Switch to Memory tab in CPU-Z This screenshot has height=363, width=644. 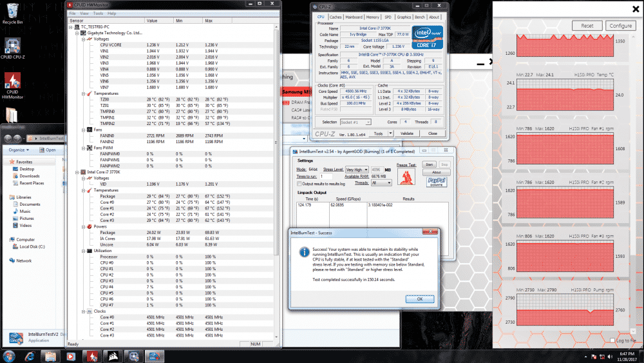(372, 17)
